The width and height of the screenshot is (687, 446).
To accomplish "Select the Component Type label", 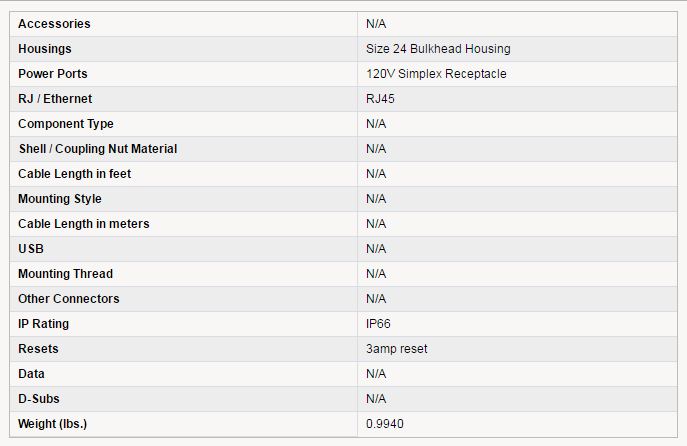I will (66, 124).
